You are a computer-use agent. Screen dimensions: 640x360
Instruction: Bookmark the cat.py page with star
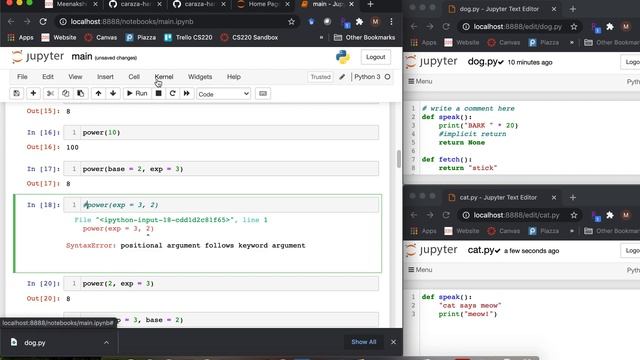(574, 215)
